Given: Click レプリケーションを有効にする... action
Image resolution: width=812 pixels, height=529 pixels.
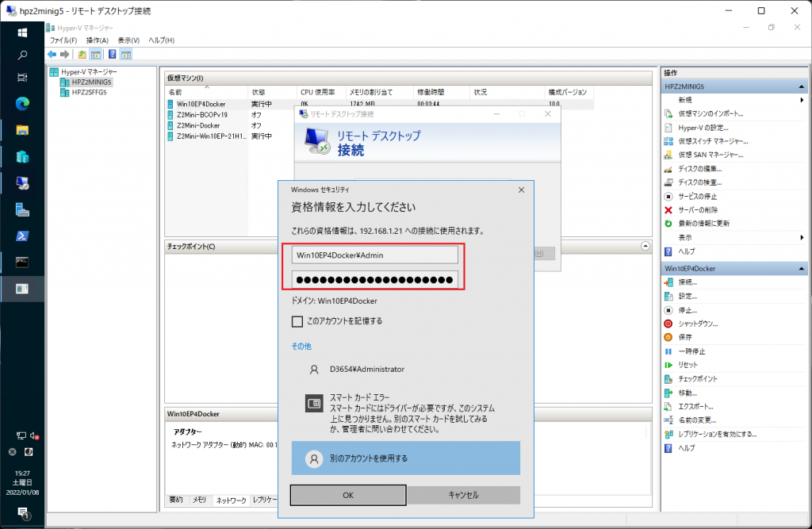Looking at the screenshot, I should pyautogui.click(x=717, y=434).
